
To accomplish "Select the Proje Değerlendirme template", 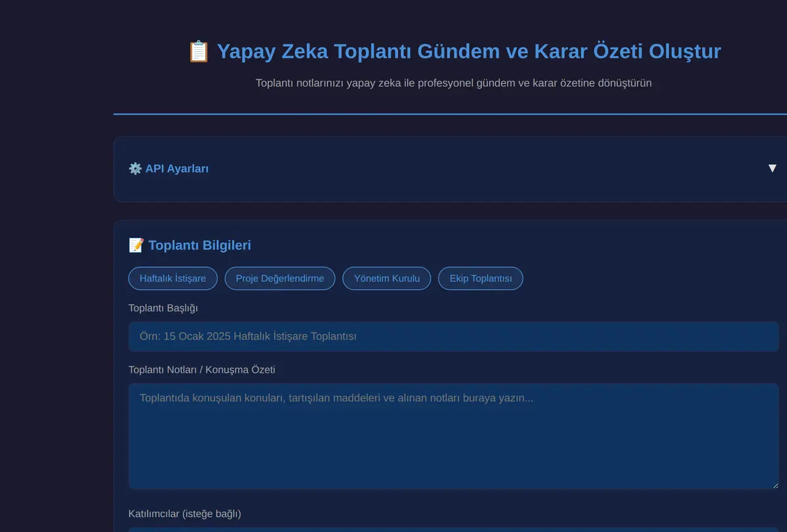I will [280, 278].
